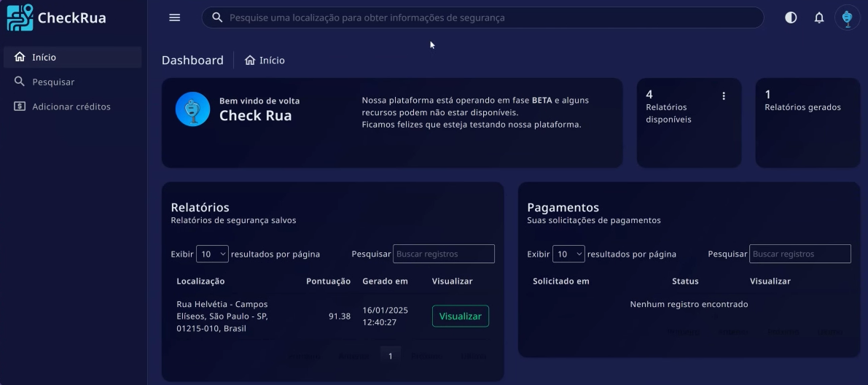
Task: Click the 16/01/2025 12:40:27 date cell
Action: tap(386, 316)
